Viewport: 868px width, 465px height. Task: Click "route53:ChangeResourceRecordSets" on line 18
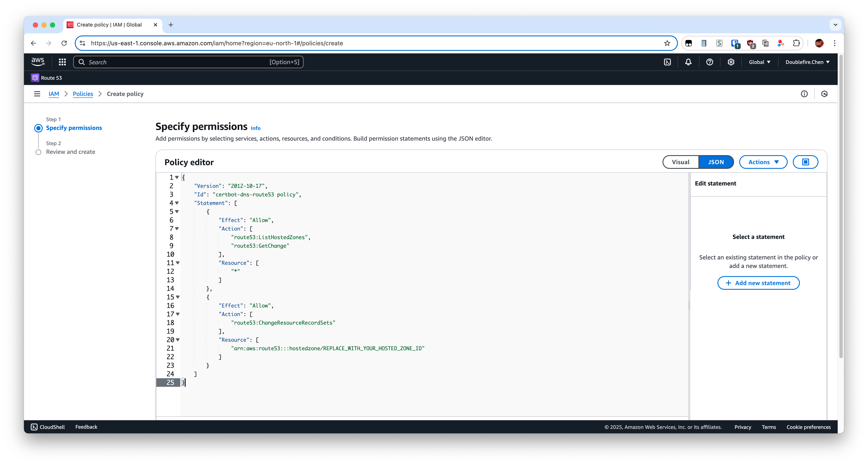pos(283,323)
